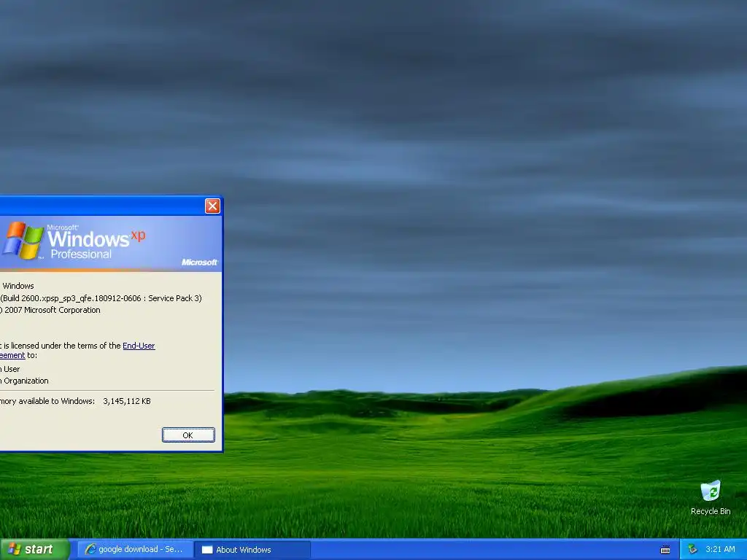Click OK in About Windows dialog
Viewport: 747px width, 560px height.
click(x=188, y=435)
